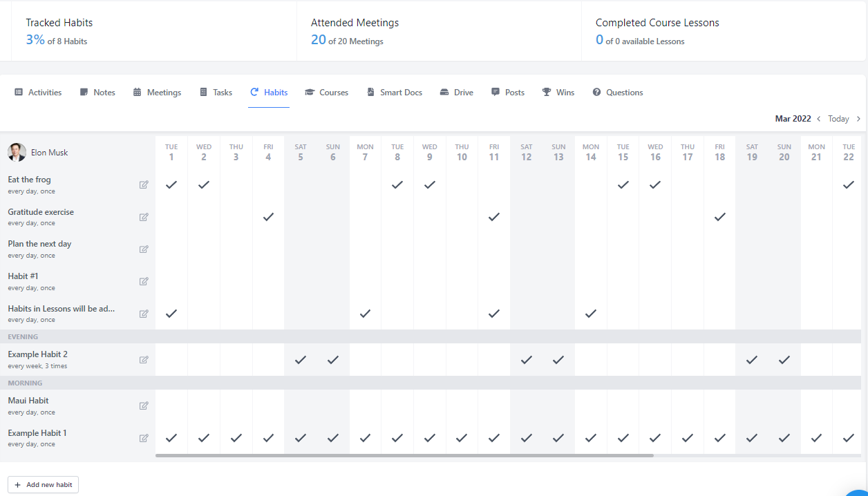Collapse the EVENING section header
868x496 pixels.
click(x=26, y=336)
